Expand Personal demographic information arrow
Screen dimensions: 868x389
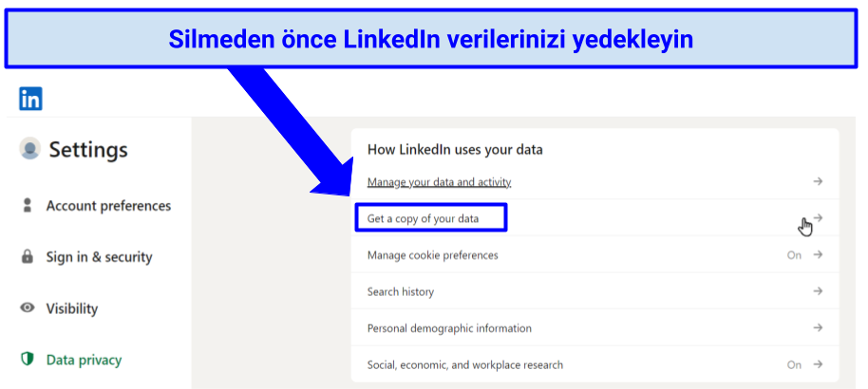tap(818, 327)
